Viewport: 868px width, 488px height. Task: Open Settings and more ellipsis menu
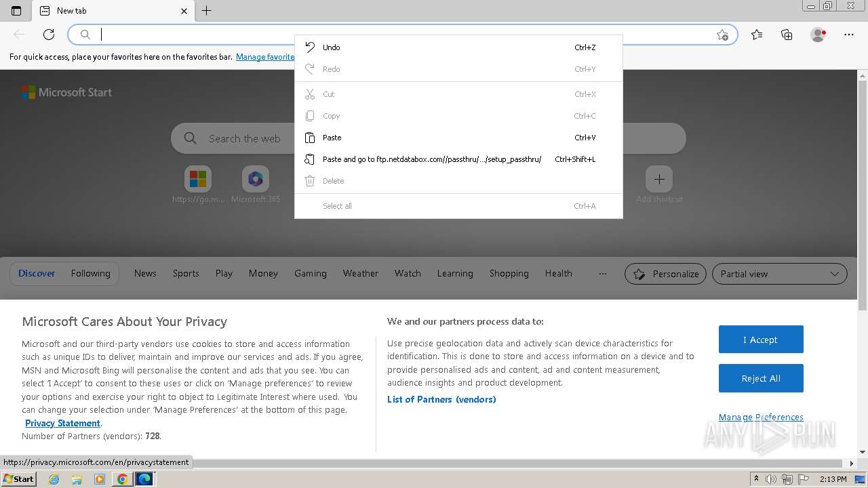849,35
